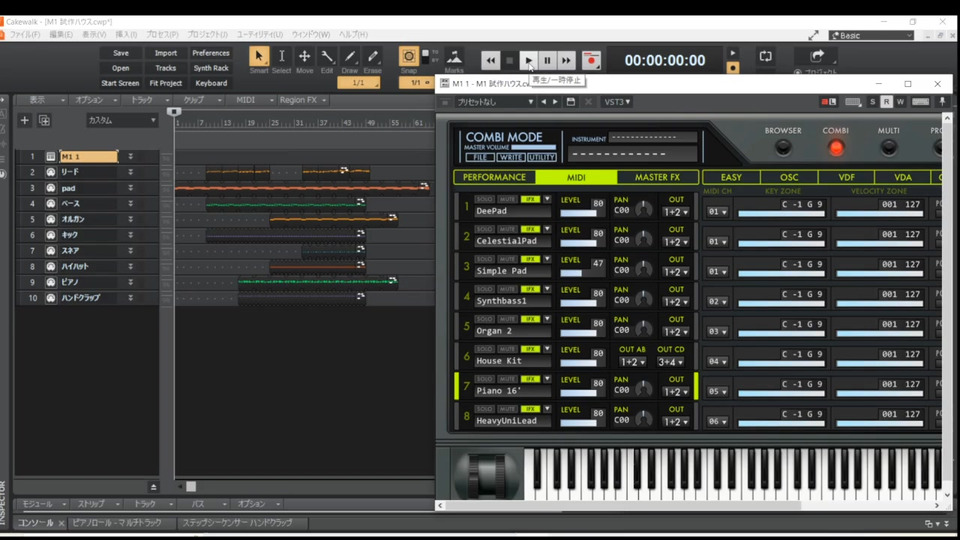Solo timbre 2 CelestialPad
The width and height of the screenshot is (960, 540).
point(484,230)
